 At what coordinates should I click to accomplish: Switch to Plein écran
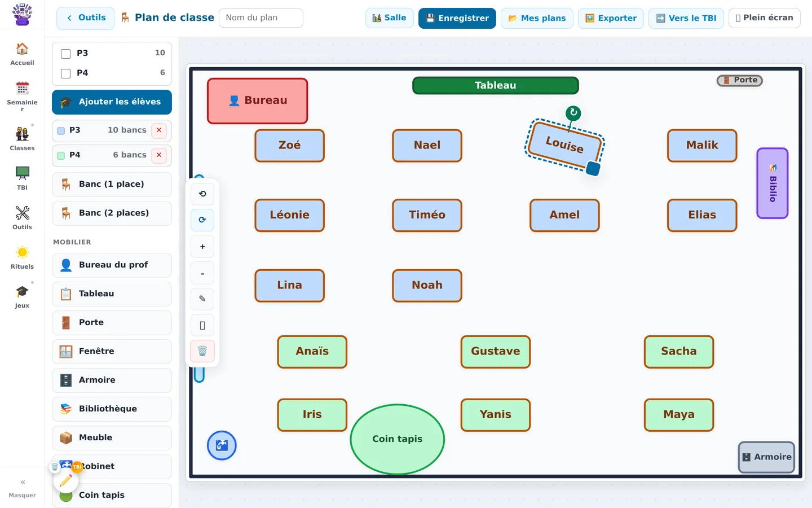[x=765, y=18]
